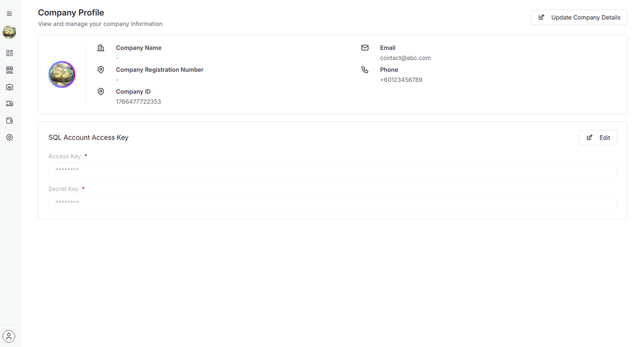The width and height of the screenshot is (644, 347).
Task: Open the delivery truck icon
Action: [x=9, y=103]
